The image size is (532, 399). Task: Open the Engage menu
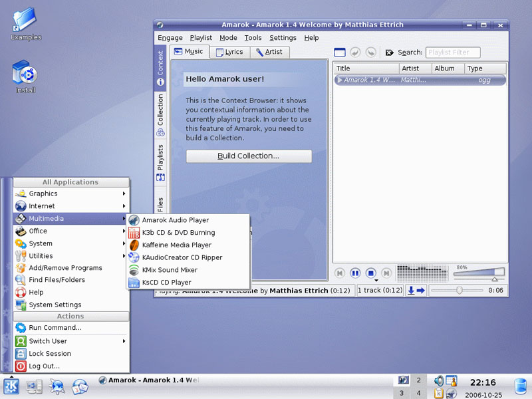pyautogui.click(x=170, y=38)
